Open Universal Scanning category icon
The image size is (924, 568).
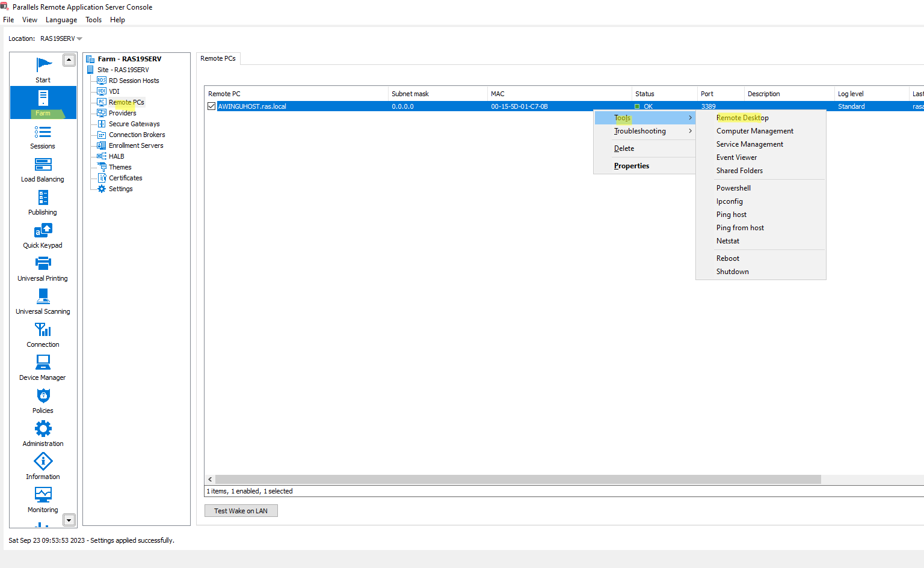[43, 297]
